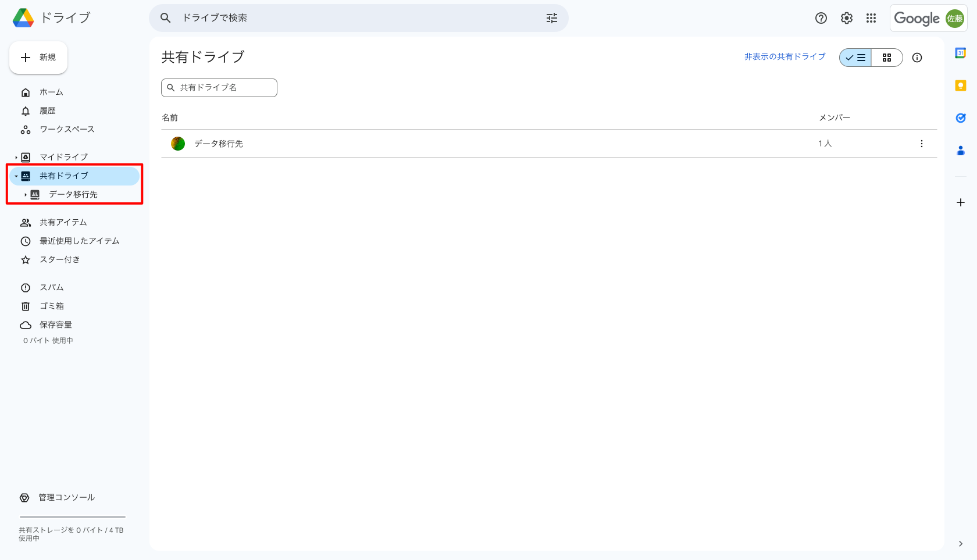Screen dimensions: 977x560
Task: Open ゴミ箱 in the sidebar
Action: click(x=74, y=306)
